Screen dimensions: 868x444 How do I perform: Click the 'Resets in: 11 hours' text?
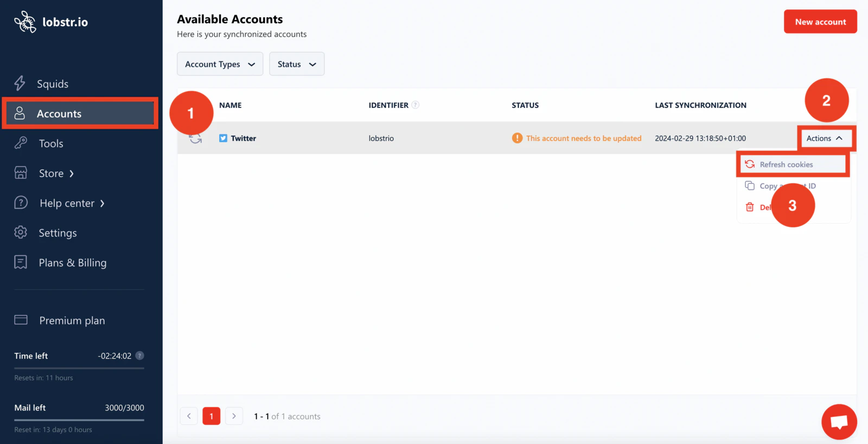pyautogui.click(x=43, y=378)
